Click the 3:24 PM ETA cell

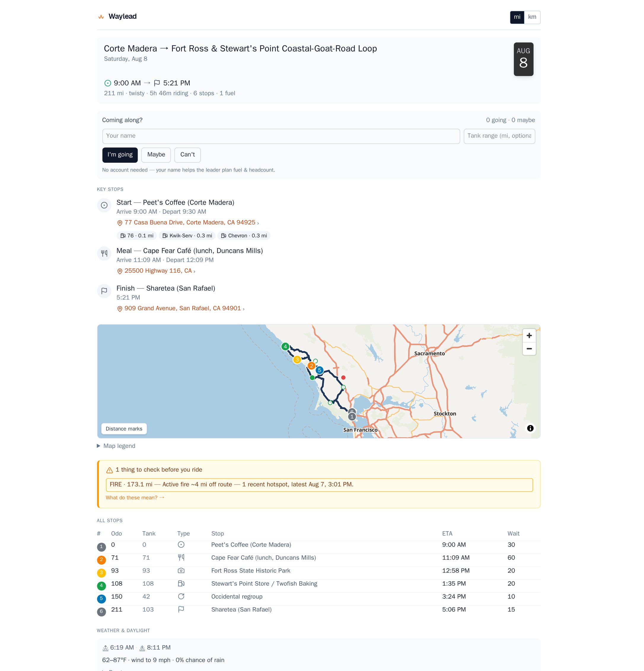pyautogui.click(x=454, y=597)
